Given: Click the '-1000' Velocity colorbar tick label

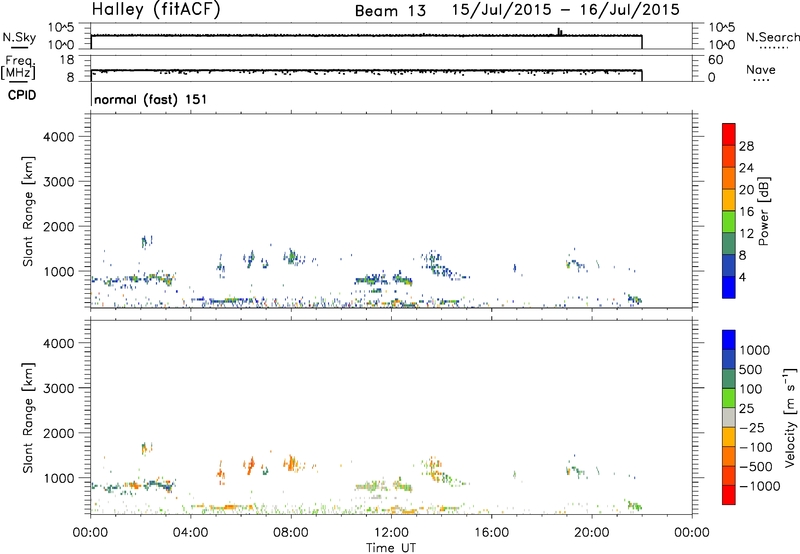Looking at the screenshot, I should (x=760, y=486).
